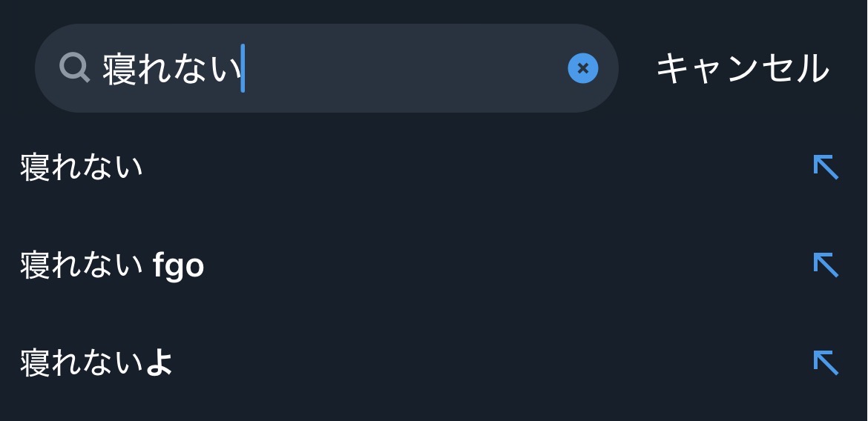Click the up-left arrow on the last suggestion row
This screenshot has height=421, width=868.
click(826, 362)
